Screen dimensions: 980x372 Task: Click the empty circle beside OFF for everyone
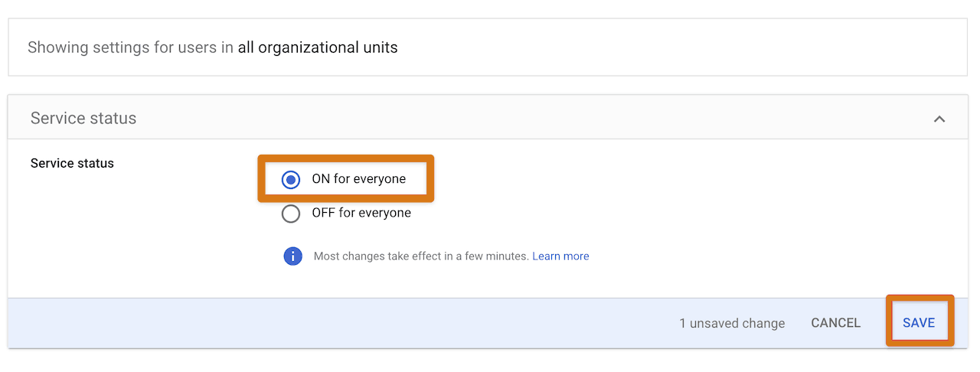click(291, 213)
